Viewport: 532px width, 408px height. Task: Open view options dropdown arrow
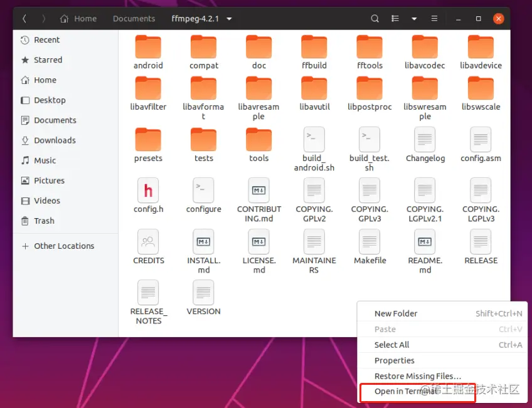click(x=414, y=19)
